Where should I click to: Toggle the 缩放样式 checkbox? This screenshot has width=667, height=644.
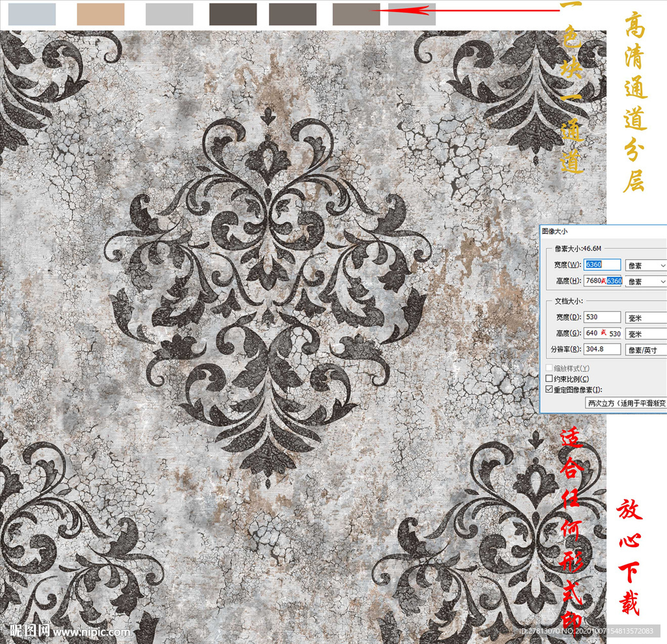(549, 368)
